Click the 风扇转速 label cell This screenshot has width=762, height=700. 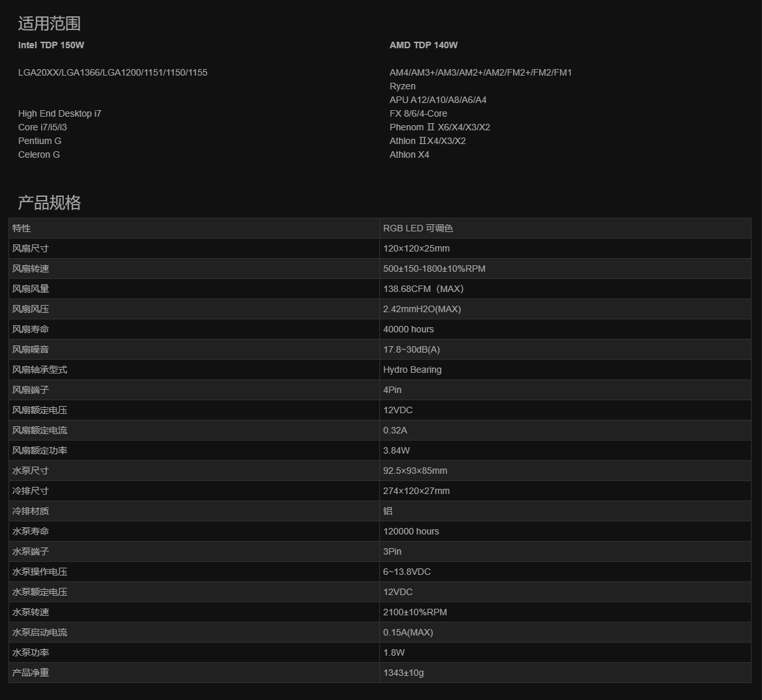click(x=194, y=269)
